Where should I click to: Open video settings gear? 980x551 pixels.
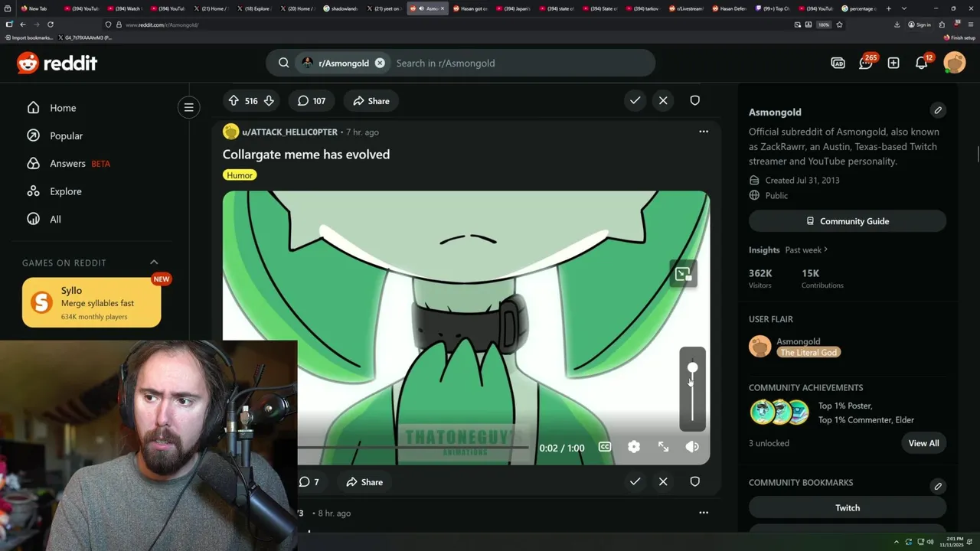pos(634,447)
